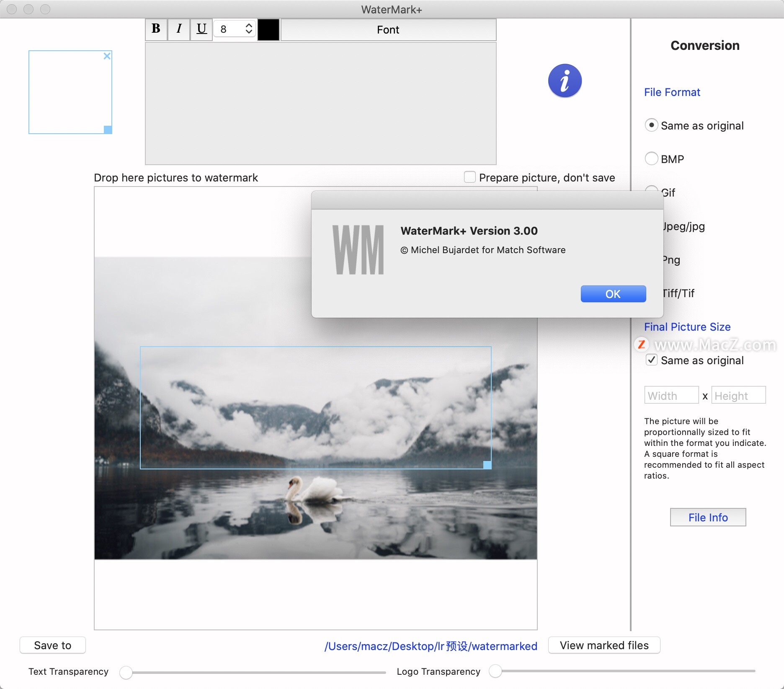
Task: Enable Prepare picture, don't save checkbox
Action: 470,177
